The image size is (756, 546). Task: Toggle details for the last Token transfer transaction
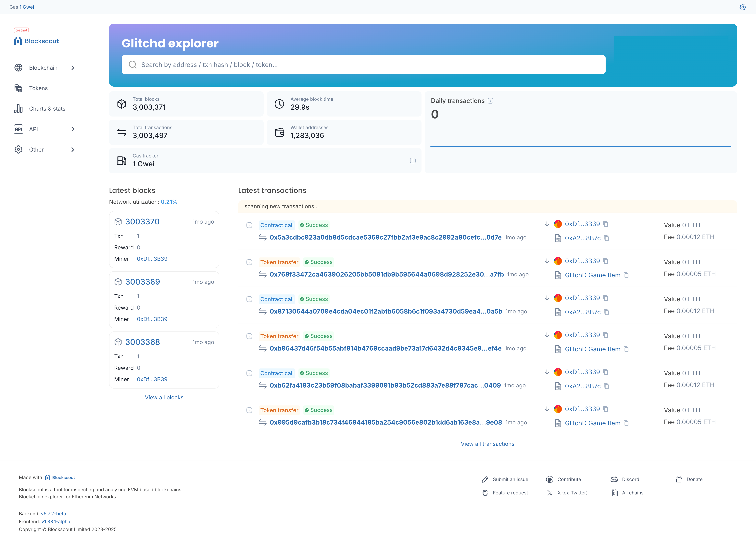[249, 410]
